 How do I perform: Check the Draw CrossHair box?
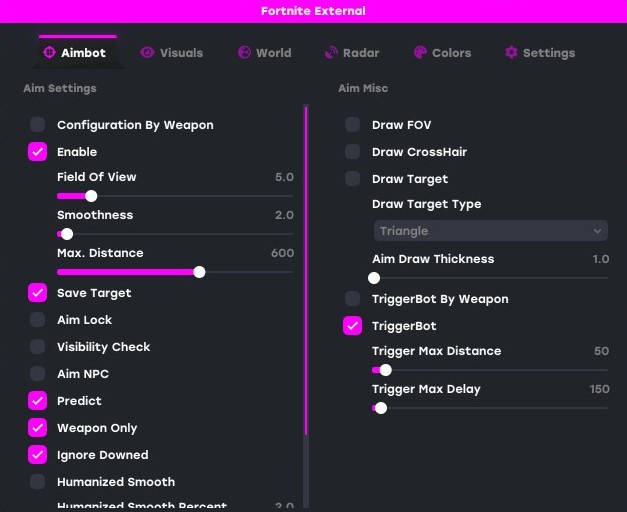[x=352, y=152]
